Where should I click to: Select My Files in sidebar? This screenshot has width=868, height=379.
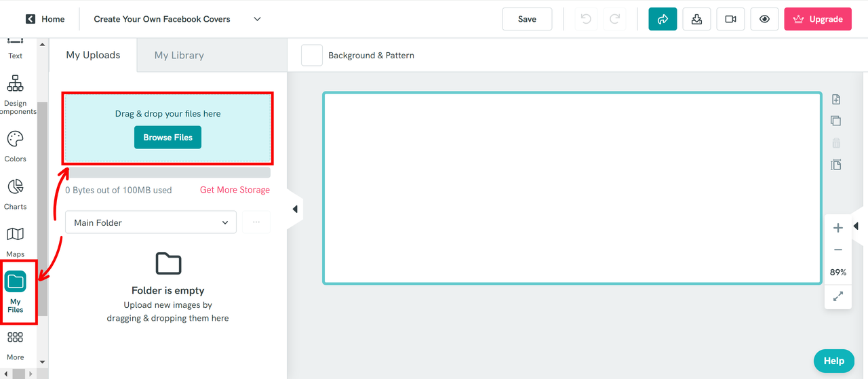pyautogui.click(x=15, y=292)
